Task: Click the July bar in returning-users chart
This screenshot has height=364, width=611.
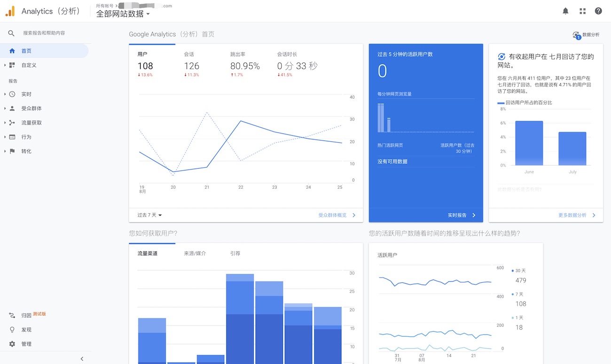Action: pyautogui.click(x=572, y=148)
